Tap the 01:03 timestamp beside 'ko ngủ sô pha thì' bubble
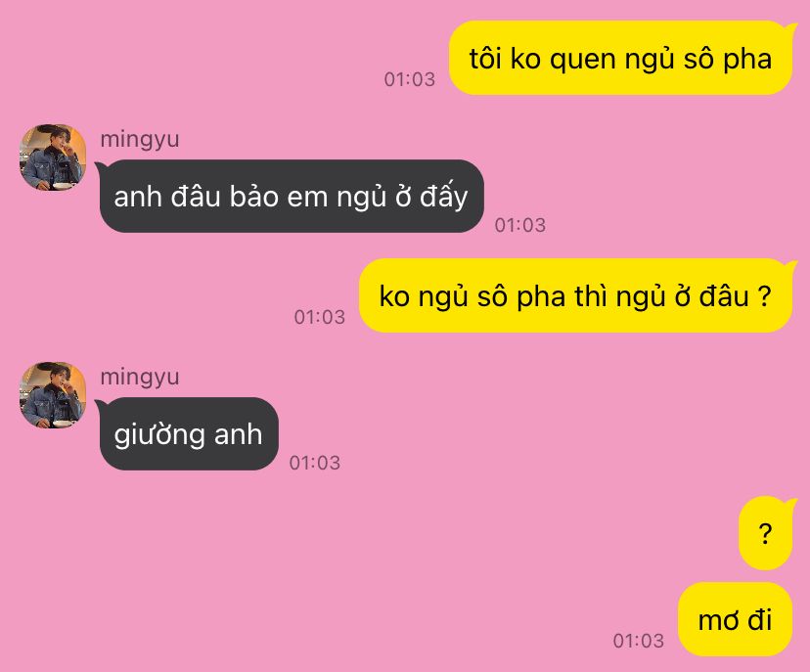 click(x=320, y=317)
